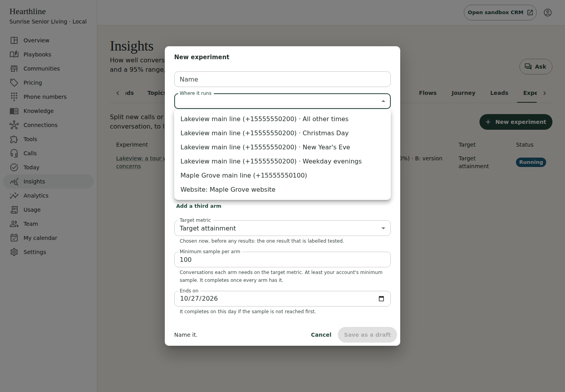Click the Knowledge icon in sidebar
Screen dimensions: 565x392
(14, 111)
